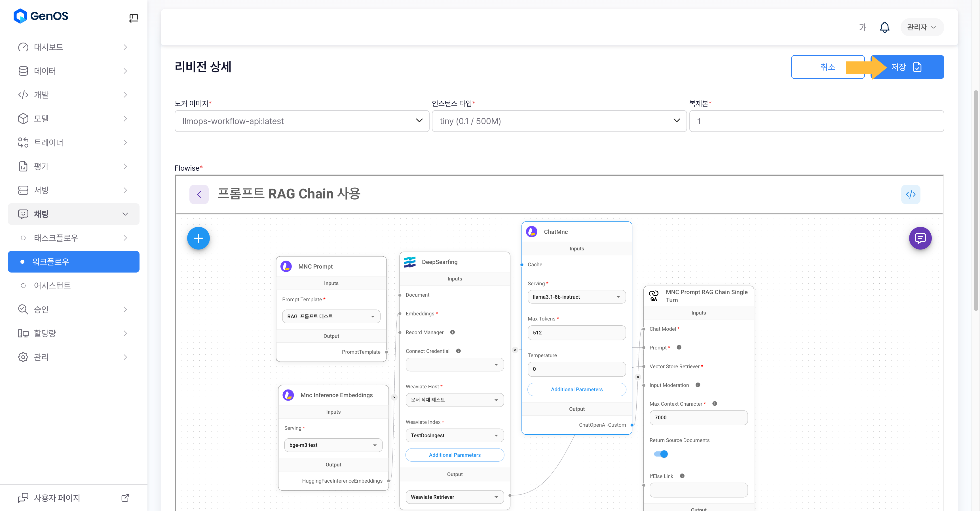The image size is (980, 511).
Task: Open the ChatMnc Serving llama3.1-8b-instruct dropdown
Action: 576,297
